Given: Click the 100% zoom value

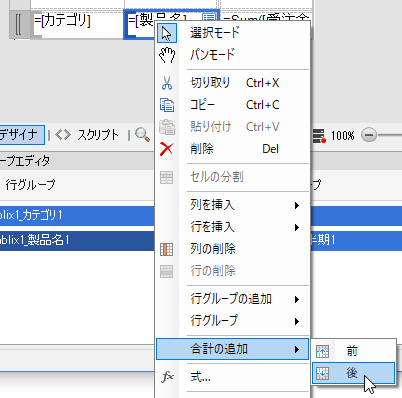Looking at the screenshot, I should [343, 136].
